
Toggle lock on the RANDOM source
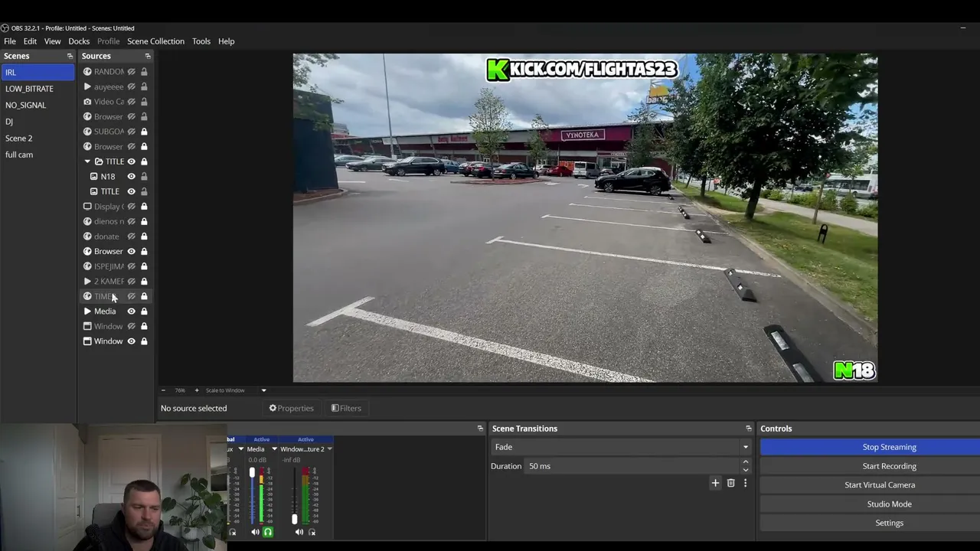(x=144, y=72)
